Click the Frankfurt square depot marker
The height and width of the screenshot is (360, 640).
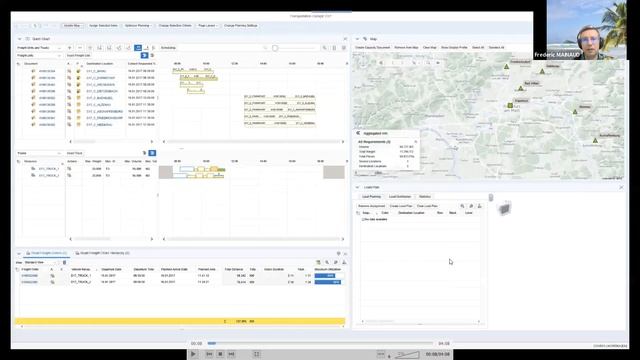(x=510, y=105)
